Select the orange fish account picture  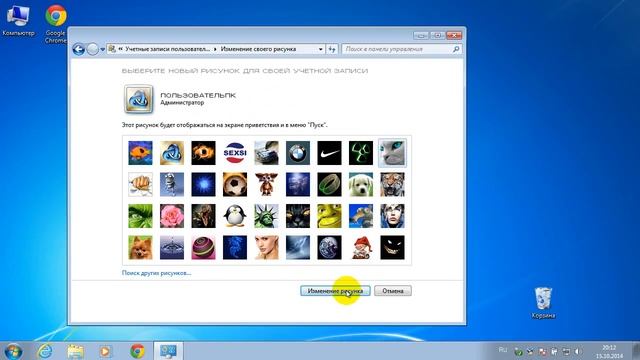(140, 153)
